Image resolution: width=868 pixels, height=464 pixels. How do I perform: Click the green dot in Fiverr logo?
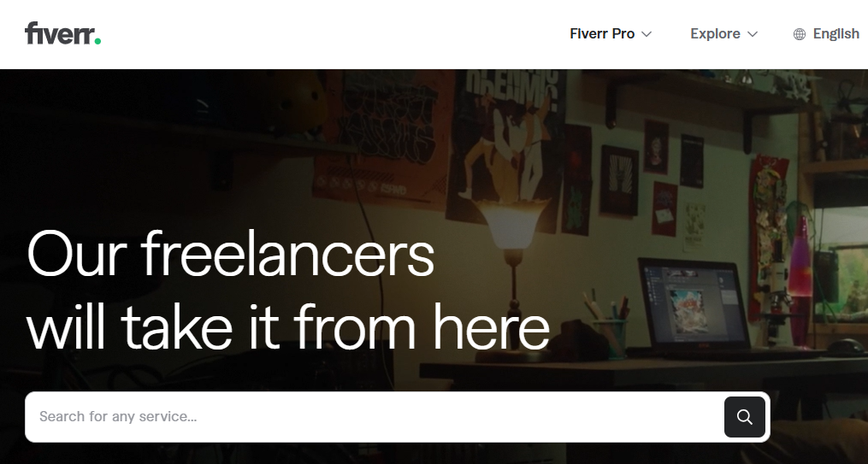(97, 41)
